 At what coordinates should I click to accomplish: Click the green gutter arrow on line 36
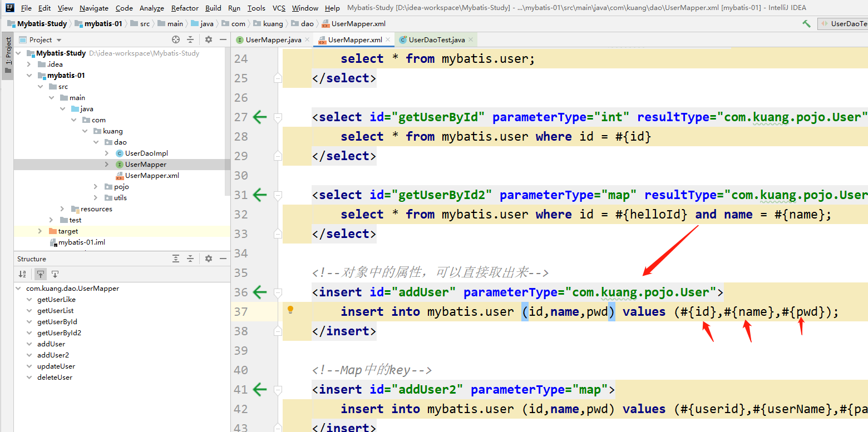(x=260, y=292)
